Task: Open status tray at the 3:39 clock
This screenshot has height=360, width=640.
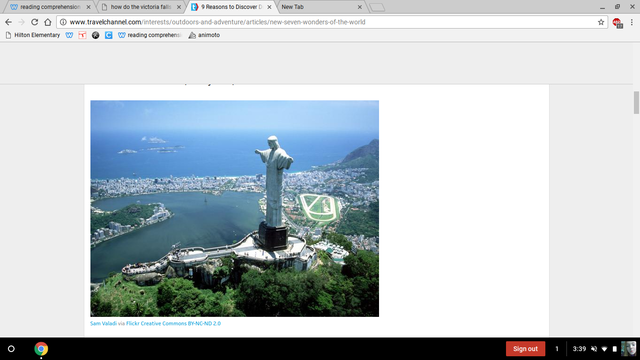Action: coord(579,349)
